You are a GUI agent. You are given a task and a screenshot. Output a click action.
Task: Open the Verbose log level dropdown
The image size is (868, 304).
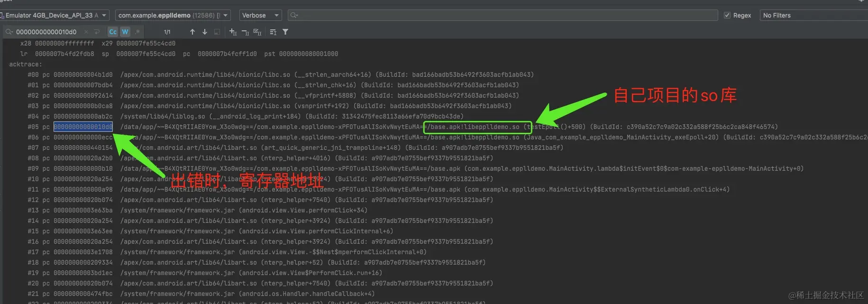[x=260, y=15]
